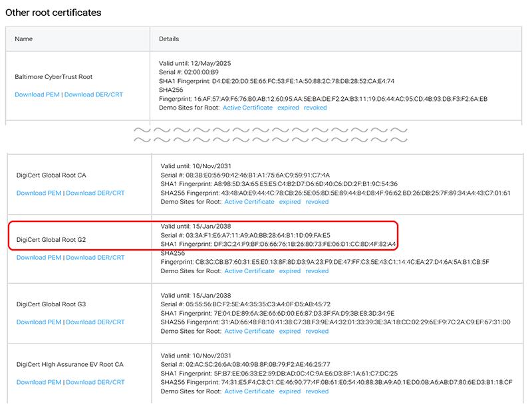The height and width of the screenshot is (410, 532).
Task: Open revoked demo for Global Root G2
Action: click(317, 271)
